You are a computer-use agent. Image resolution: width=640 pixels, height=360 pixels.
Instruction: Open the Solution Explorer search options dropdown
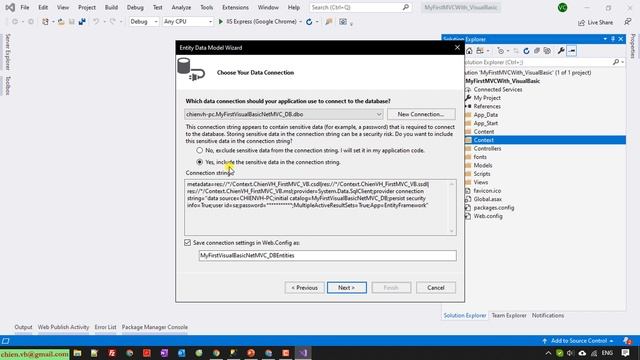click(622, 62)
